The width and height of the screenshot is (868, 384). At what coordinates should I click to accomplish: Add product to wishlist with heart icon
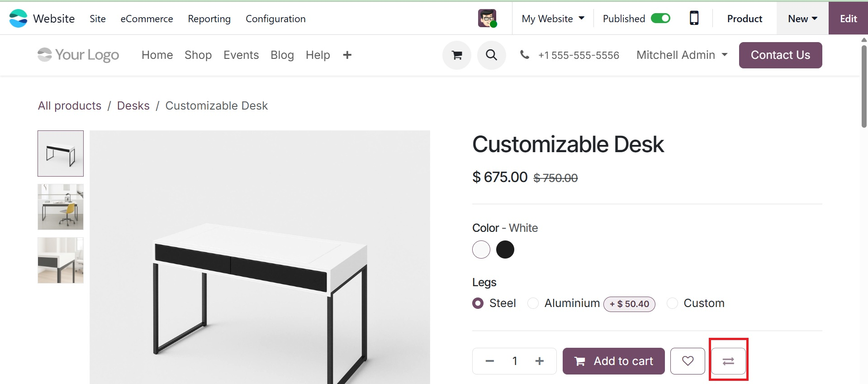tap(688, 361)
